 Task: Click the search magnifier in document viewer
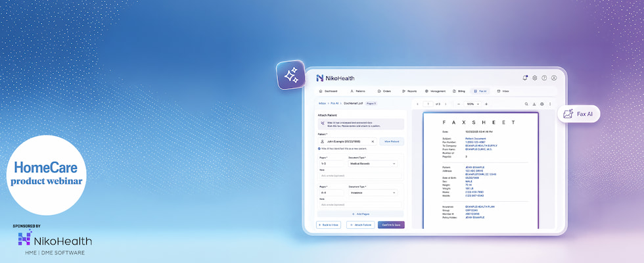pos(526,104)
